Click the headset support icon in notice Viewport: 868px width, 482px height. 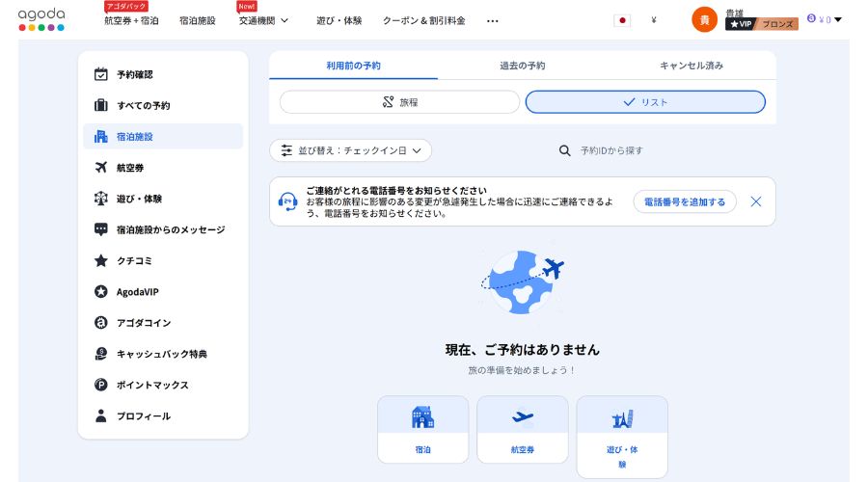[287, 201]
